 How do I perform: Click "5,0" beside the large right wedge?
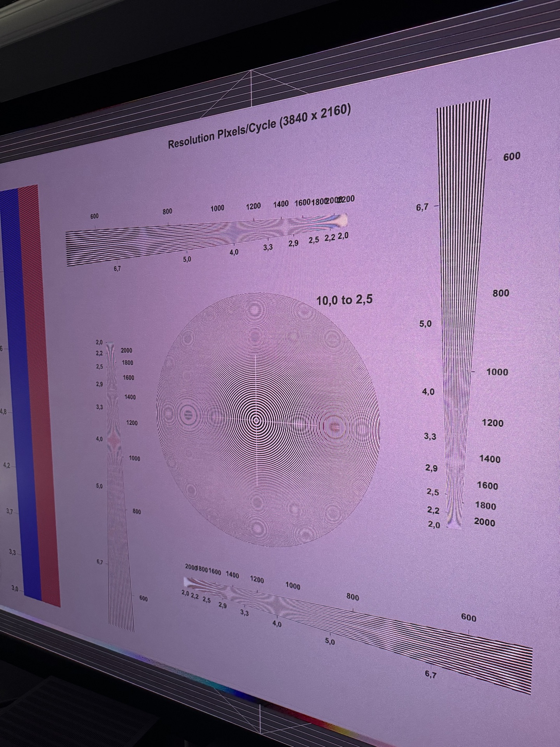[425, 324]
